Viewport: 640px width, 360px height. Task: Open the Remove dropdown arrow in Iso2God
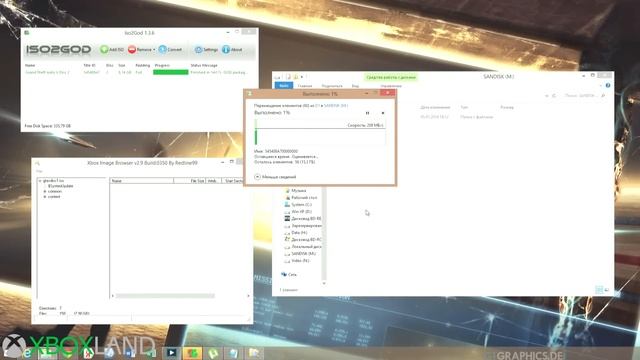[154, 50]
